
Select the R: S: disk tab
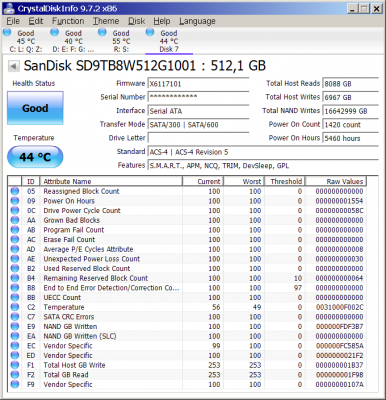click(121, 41)
